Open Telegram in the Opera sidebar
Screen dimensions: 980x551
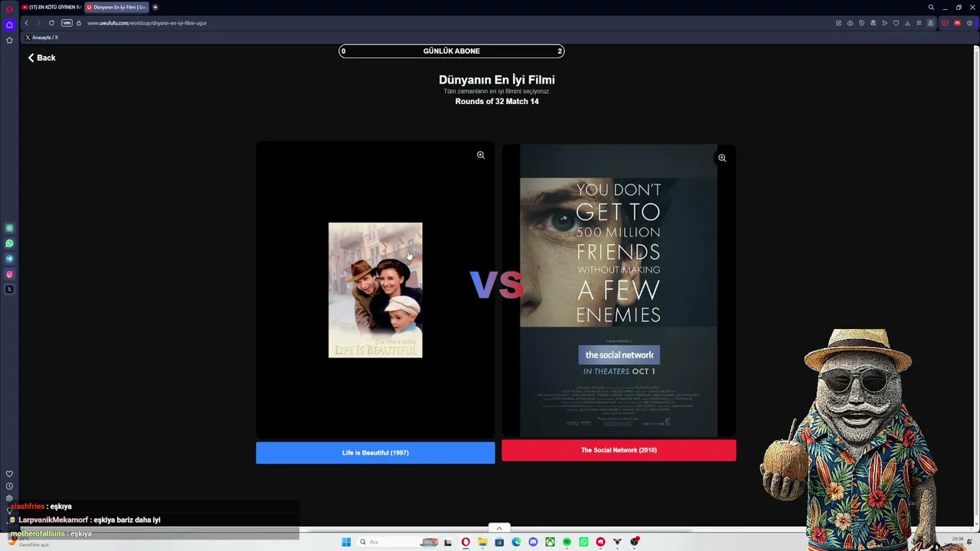click(9, 259)
